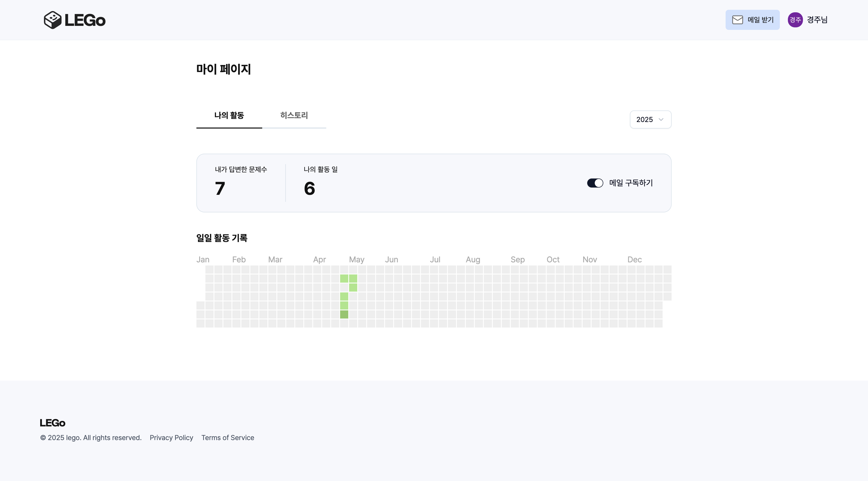Click the 메일 구독하기 label text
Image resolution: width=868 pixels, height=481 pixels.
(x=631, y=183)
